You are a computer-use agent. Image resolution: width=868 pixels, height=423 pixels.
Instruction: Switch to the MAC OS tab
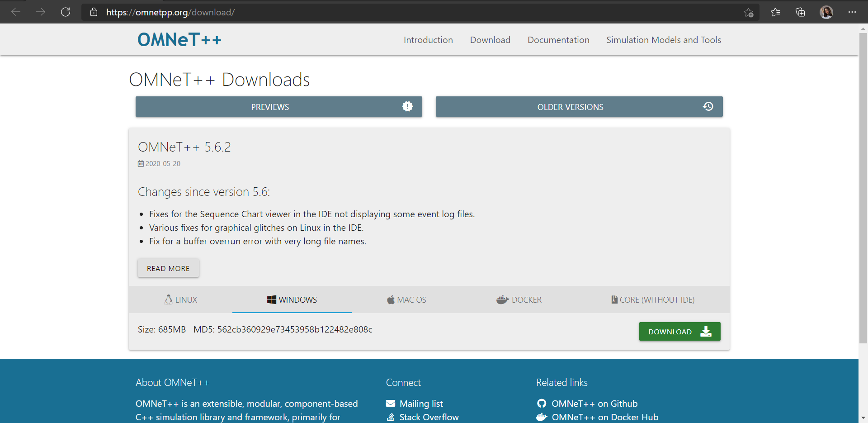pos(406,299)
